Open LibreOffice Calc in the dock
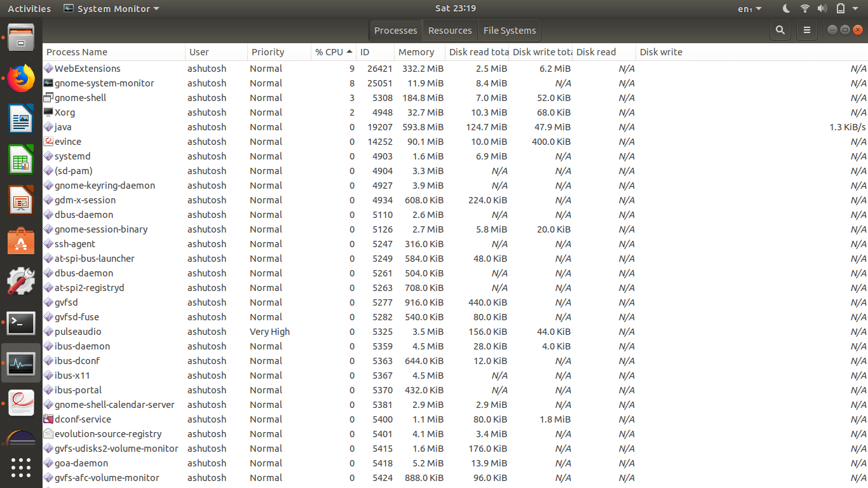 click(x=21, y=159)
